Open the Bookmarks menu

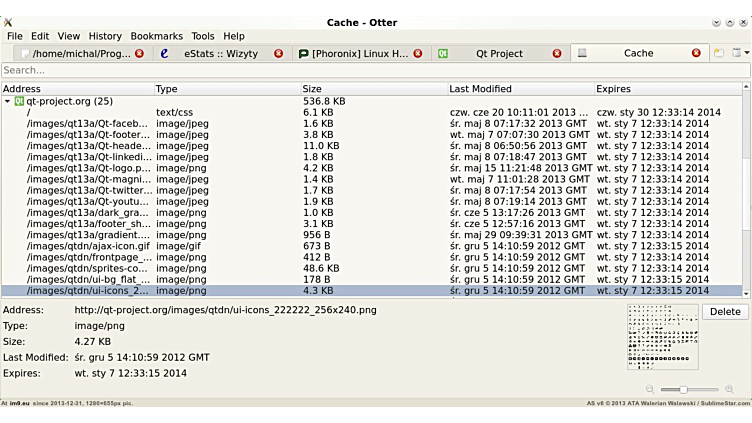156,36
